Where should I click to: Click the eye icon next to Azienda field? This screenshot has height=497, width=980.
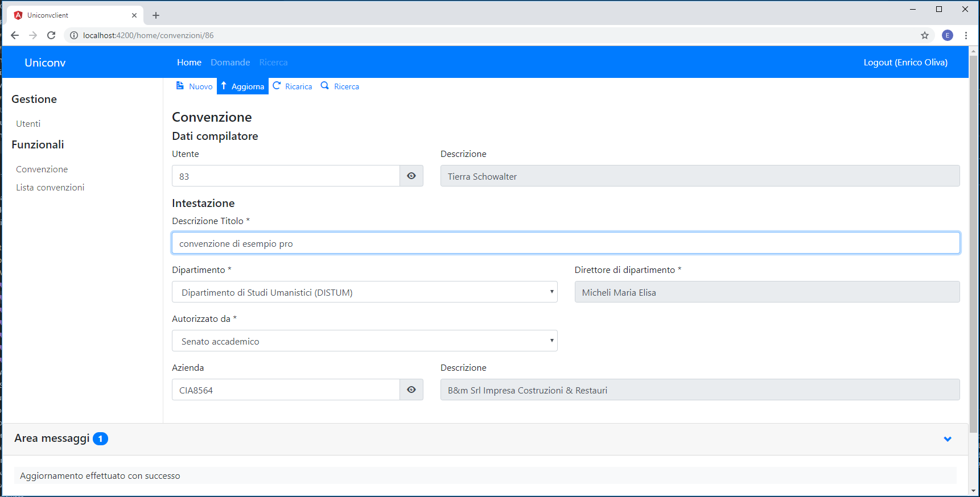[411, 390]
